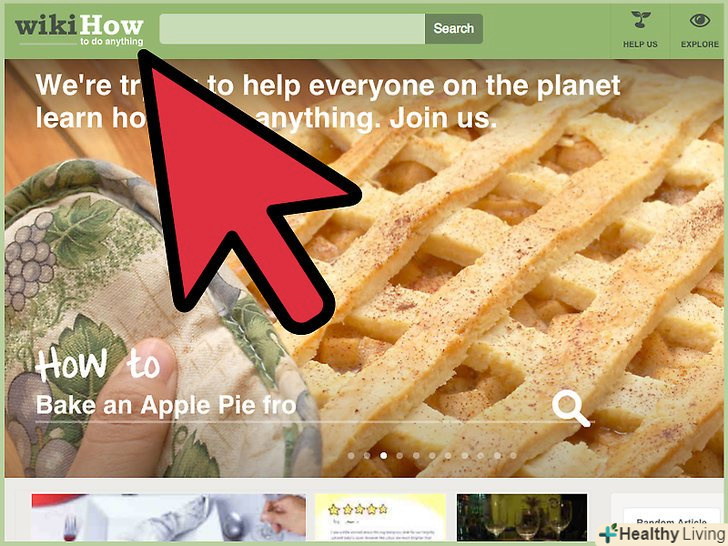Image resolution: width=728 pixels, height=546 pixels.
Task: Select the first carousel dot
Action: [x=351, y=455]
